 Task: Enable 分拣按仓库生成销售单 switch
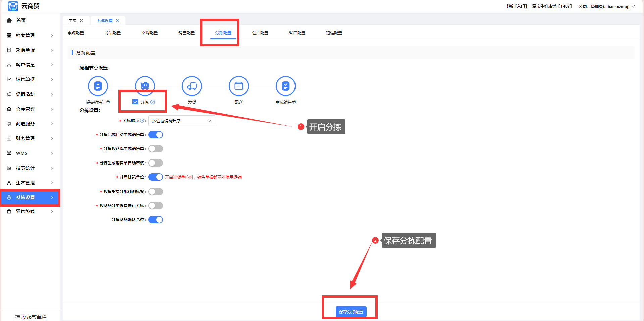[156, 149]
